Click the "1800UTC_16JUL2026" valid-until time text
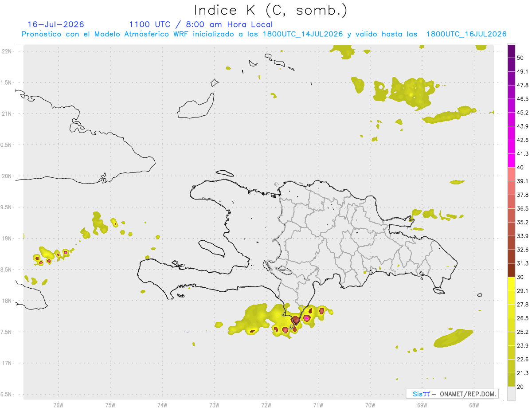Image resolution: width=532 pixels, height=411 pixels. tap(466, 34)
